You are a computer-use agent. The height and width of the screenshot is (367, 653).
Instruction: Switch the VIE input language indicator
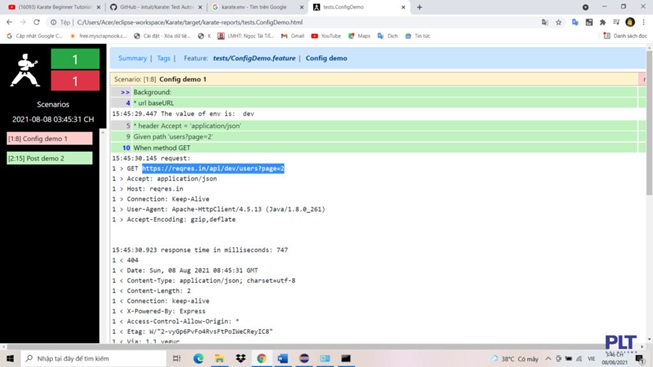[x=591, y=359]
